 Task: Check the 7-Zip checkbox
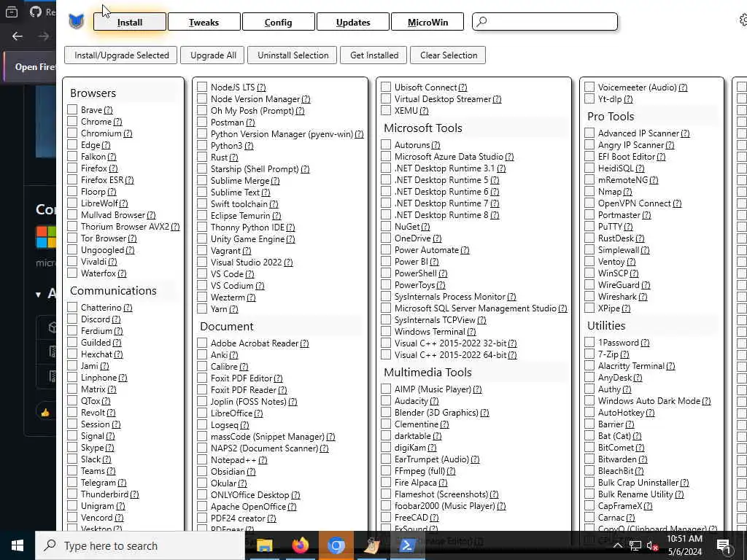[589, 354]
